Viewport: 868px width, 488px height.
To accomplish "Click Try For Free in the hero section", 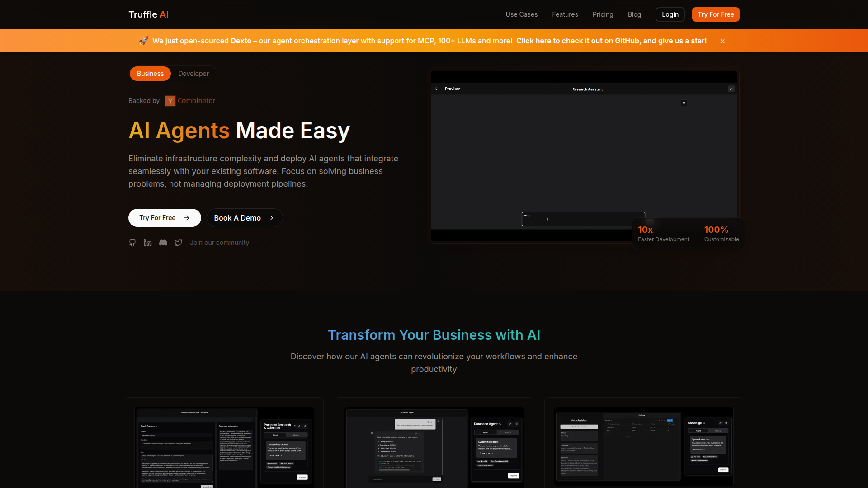I will (165, 217).
